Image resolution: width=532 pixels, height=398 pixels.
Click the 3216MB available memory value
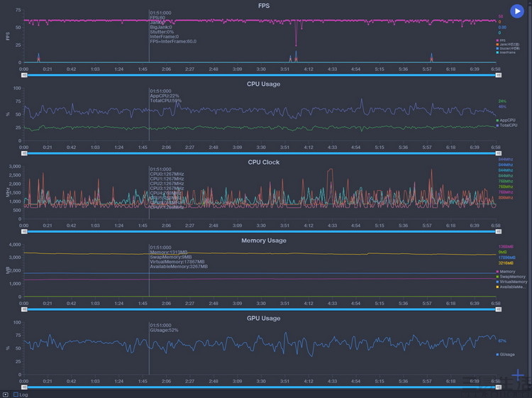(x=506, y=263)
